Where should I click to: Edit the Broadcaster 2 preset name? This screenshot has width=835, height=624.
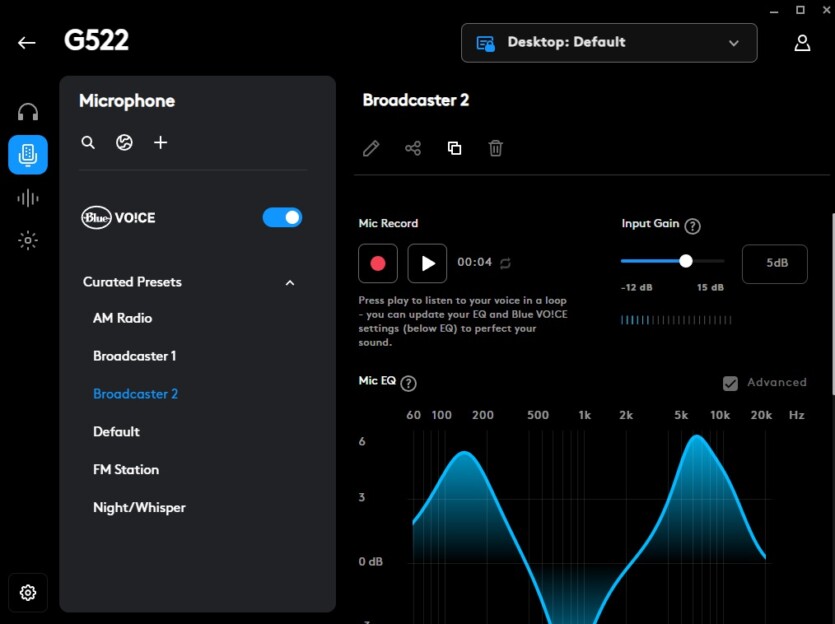[371, 148]
